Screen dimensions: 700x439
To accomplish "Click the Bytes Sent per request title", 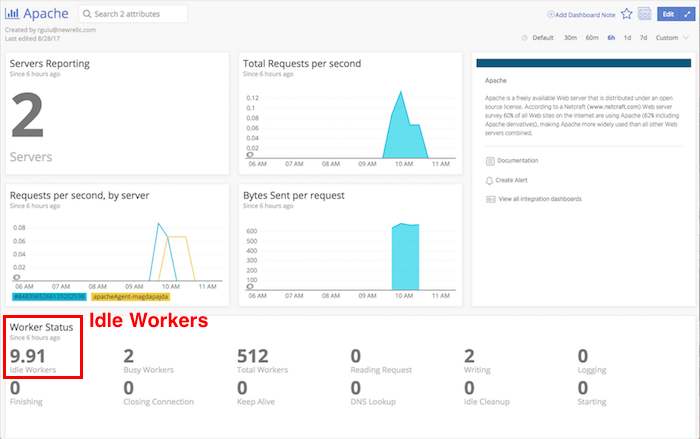I will pyautogui.click(x=294, y=195).
